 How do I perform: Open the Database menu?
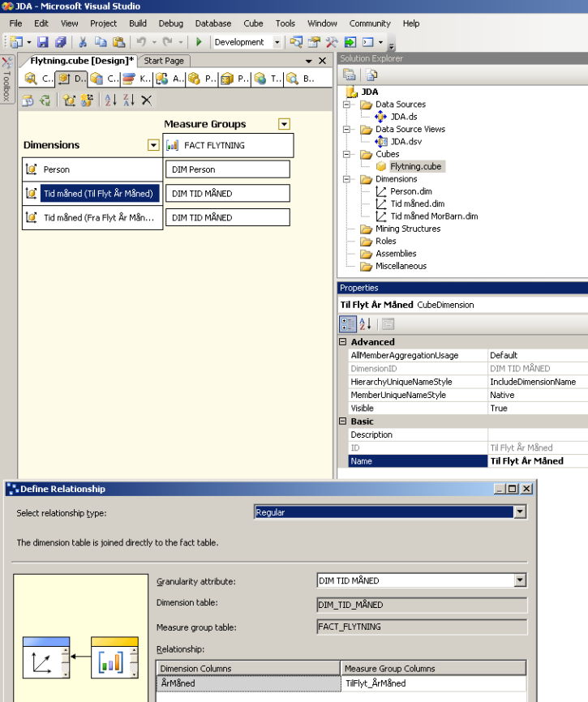pos(213,24)
